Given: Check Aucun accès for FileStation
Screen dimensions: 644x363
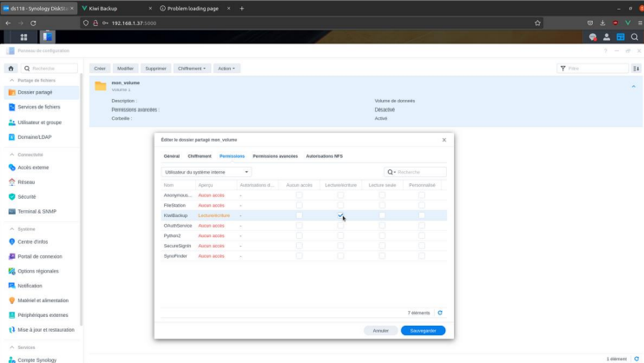Looking at the screenshot, I should pos(299,205).
